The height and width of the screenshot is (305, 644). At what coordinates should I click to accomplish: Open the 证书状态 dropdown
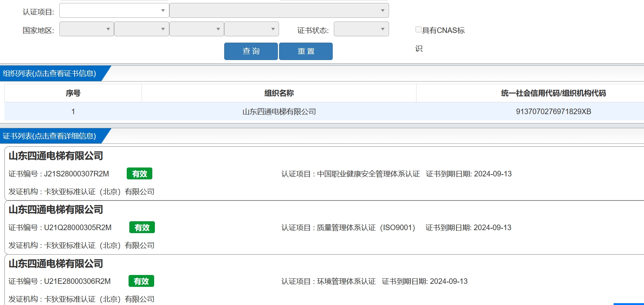[x=361, y=29]
